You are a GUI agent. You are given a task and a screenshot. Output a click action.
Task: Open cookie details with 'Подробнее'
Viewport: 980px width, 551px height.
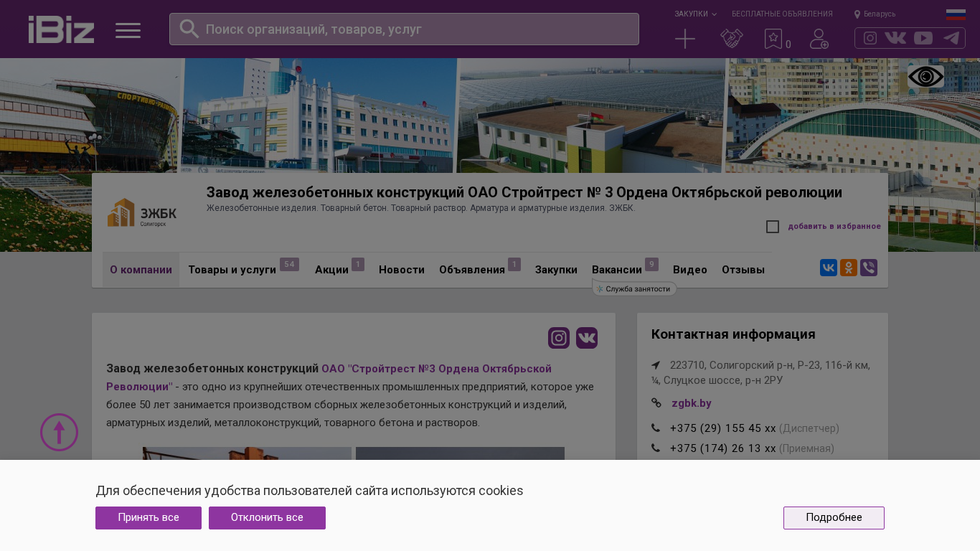point(834,518)
